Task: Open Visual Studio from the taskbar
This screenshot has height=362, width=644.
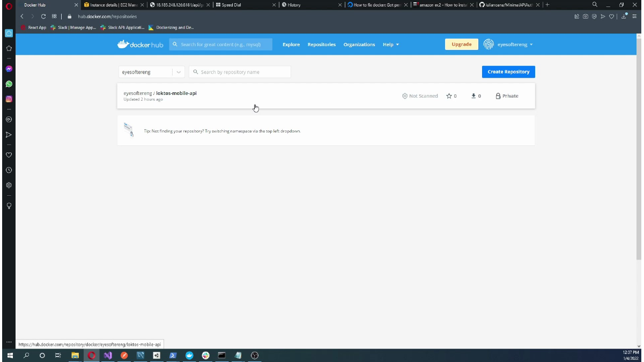Action: (x=108, y=356)
